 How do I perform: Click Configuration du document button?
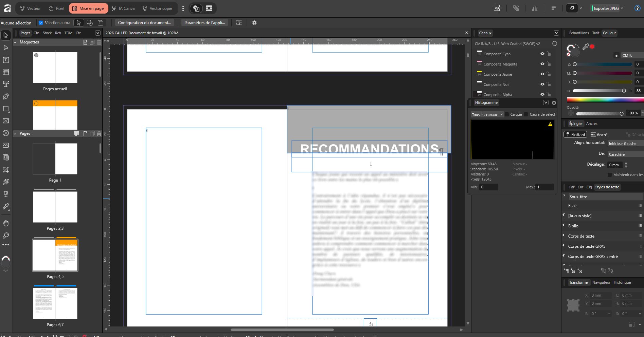tap(144, 23)
